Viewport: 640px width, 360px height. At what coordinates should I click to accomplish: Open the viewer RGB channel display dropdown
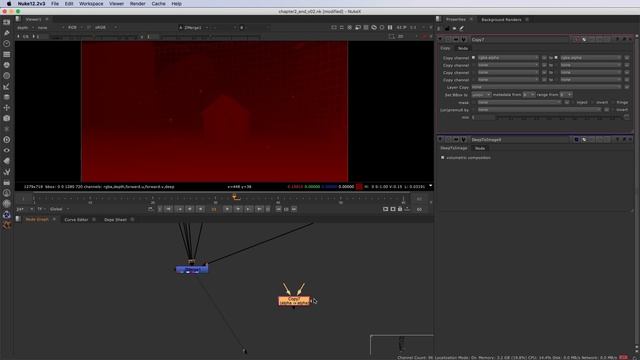pos(74,27)
